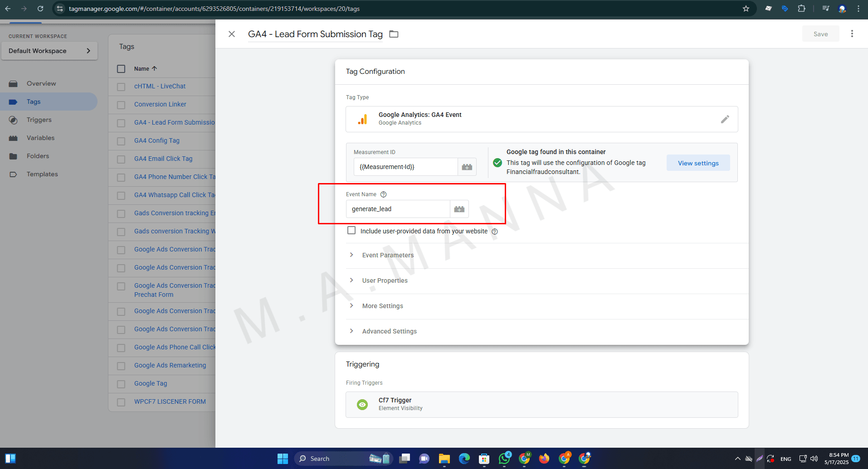The image size is (868, 469).
Task: Open the three-dot more actions menu
Action: tap(852, 34)
